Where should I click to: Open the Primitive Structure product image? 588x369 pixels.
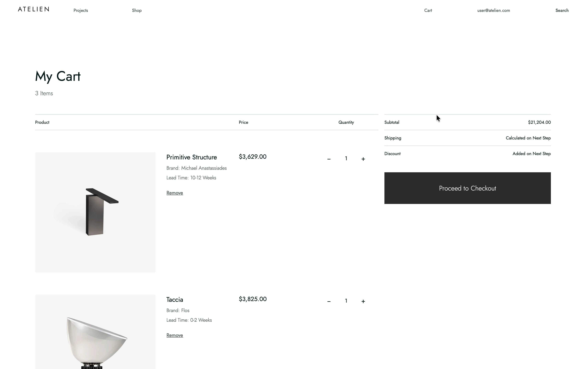click(x=95, y=212)
